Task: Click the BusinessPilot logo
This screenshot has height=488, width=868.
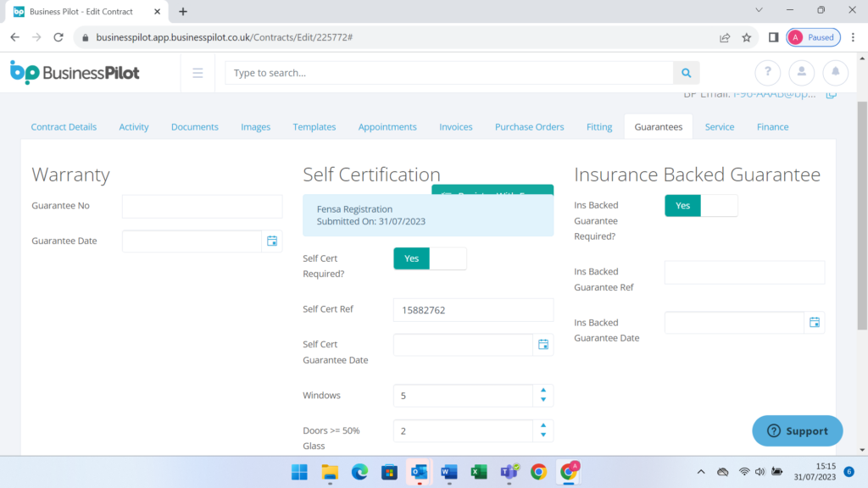Action: pyautogui.click(x=75, y=73)
